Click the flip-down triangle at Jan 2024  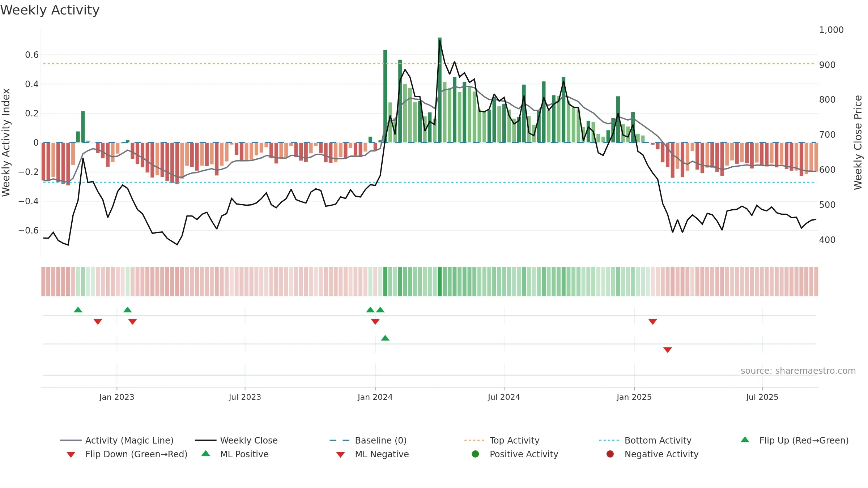click(x=375, y=322)
